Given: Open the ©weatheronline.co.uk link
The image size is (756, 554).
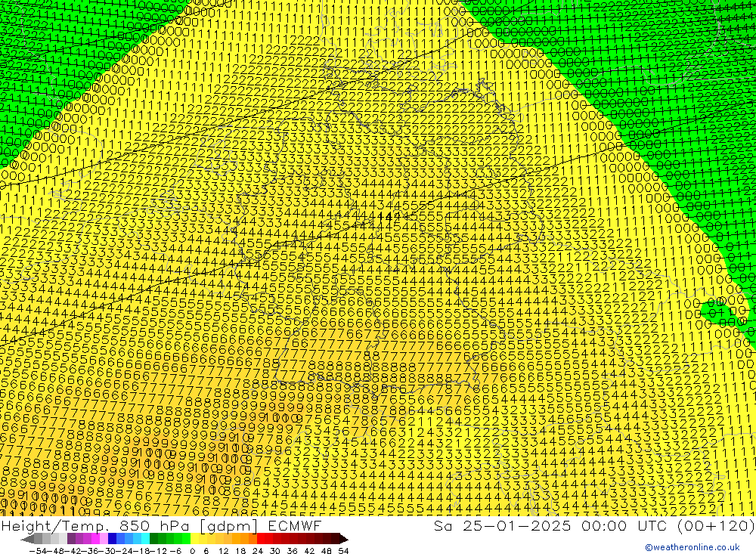Looking at the screenshot, I should 692,546.
